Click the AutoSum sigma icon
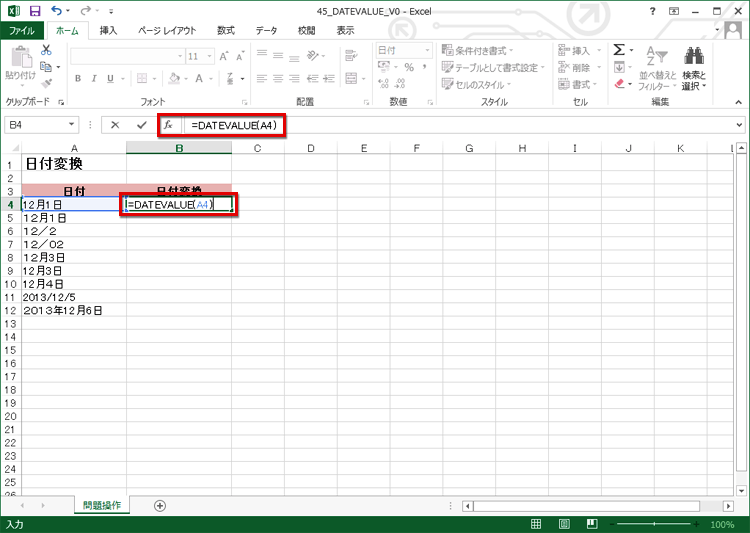The height and width of the screenshot is (533, 750). 619,50
